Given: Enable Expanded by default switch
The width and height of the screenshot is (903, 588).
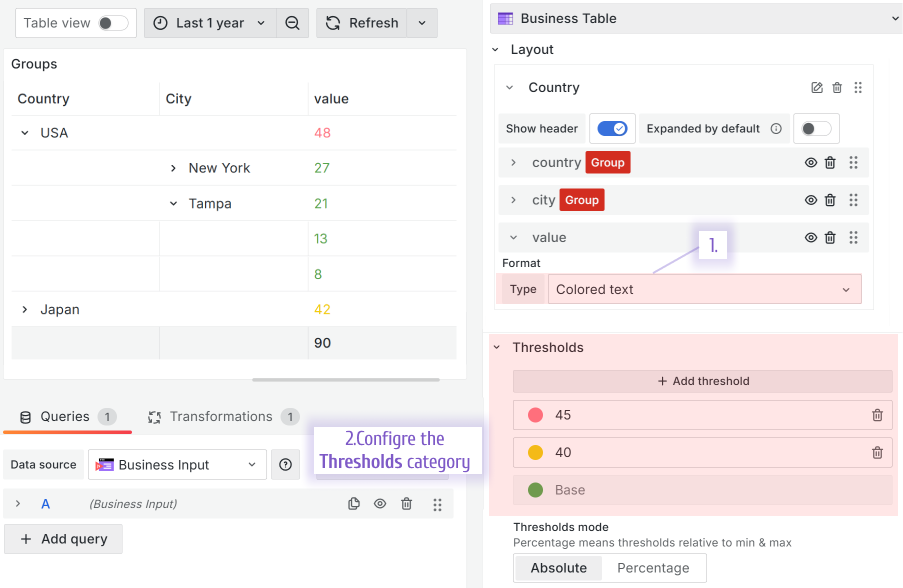Looking at the screenshot, I should tap(815, 129).
